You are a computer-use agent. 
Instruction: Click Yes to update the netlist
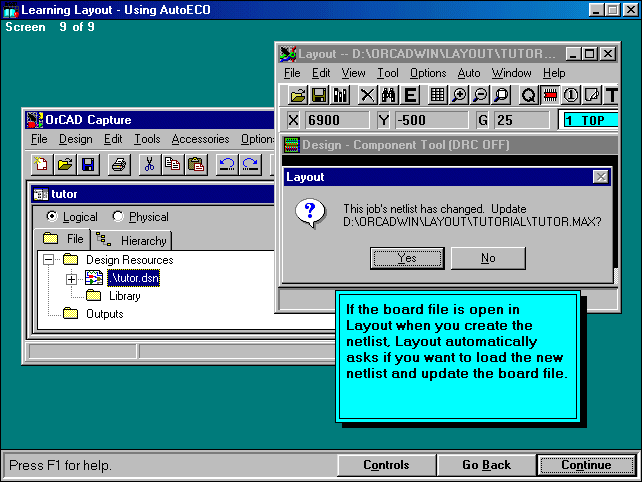[407, 258]
